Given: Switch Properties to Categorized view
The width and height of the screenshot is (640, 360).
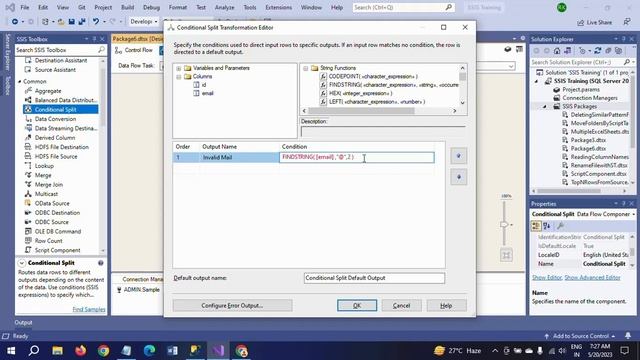Looking at the screenshot, I should point(536,226).
